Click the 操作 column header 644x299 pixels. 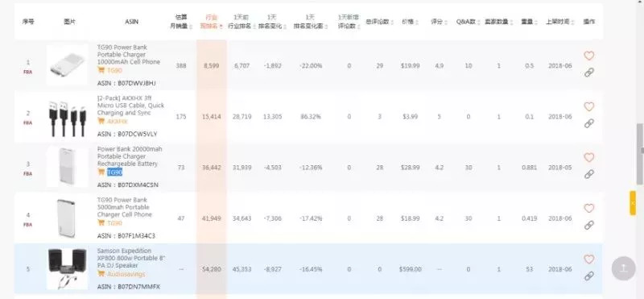tap(589, 22)
